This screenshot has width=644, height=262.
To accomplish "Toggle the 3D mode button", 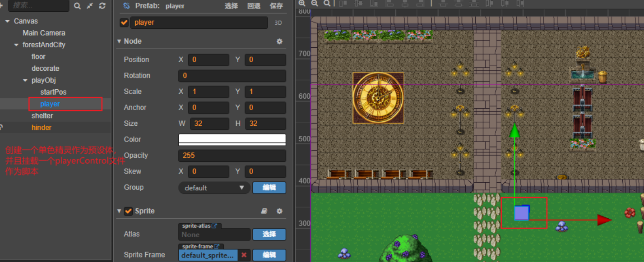I will pyautogui.click(x=278, y=23).
